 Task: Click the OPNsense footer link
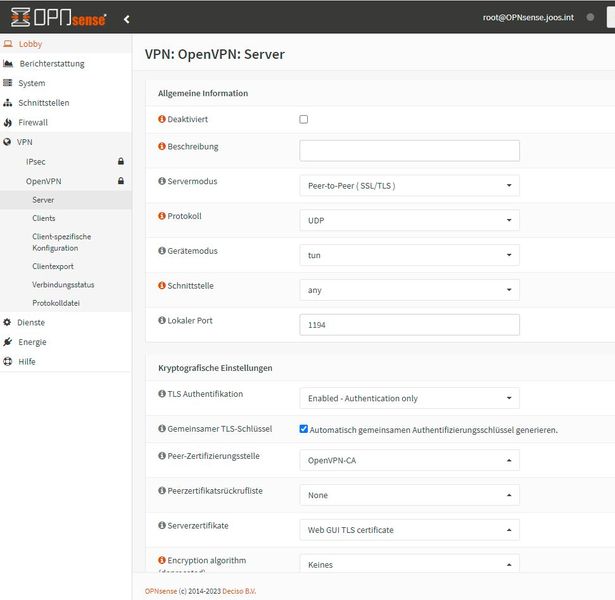tap(161, 591)
